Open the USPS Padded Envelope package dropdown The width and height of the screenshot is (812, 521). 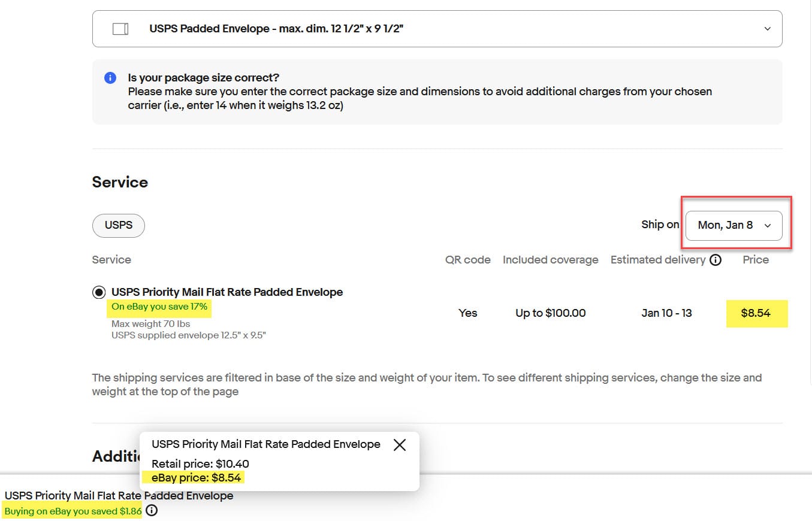(437, 29)
